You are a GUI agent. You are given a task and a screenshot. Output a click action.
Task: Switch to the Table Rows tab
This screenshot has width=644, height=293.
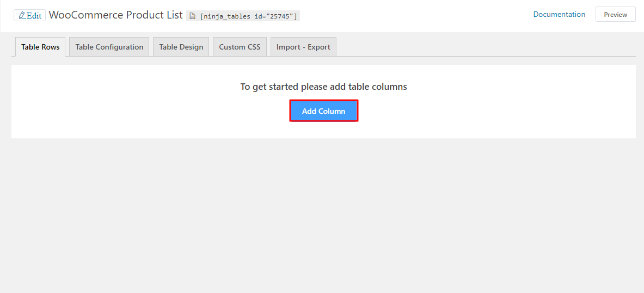(x=40, y=47)
